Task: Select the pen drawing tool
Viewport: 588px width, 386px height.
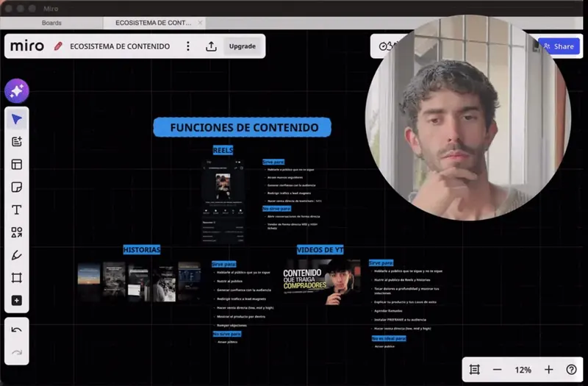Action: pyautogui.click(x=16, y=255)
